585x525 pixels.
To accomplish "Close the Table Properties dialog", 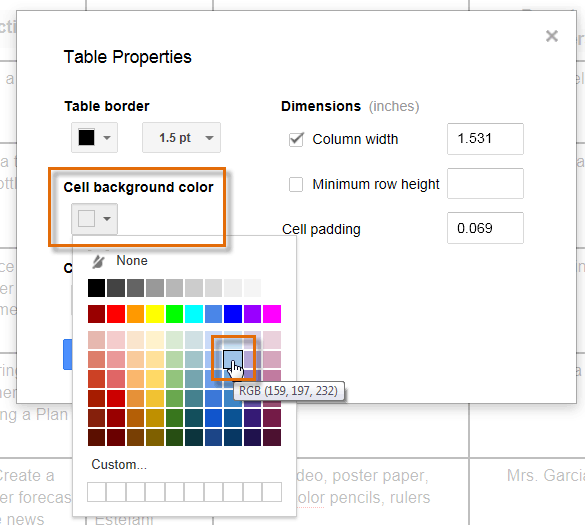I will pyautogui.click(x=551, y=36).
